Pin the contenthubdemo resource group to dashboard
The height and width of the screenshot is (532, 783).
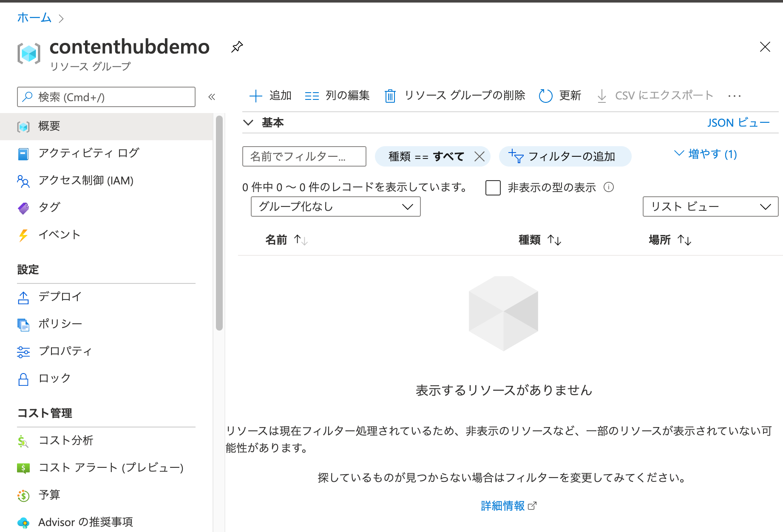click(237, 47)
